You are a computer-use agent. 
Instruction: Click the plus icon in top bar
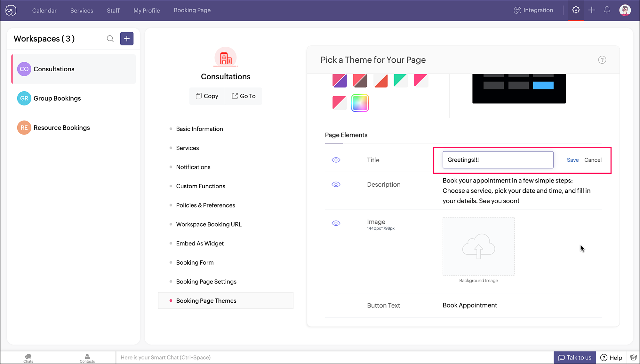click(592, 10)
